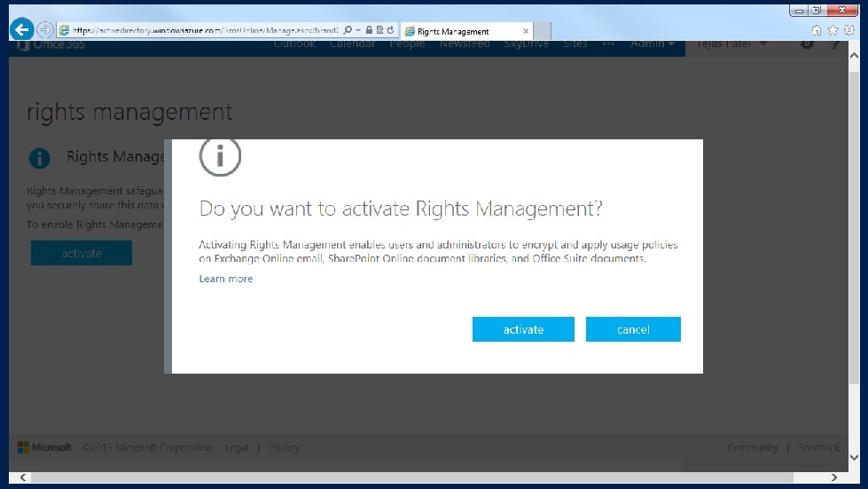Viewport: 868px width, 489px height.
Task: Open Calendar in Office 365 navigation
Action: 352,44
